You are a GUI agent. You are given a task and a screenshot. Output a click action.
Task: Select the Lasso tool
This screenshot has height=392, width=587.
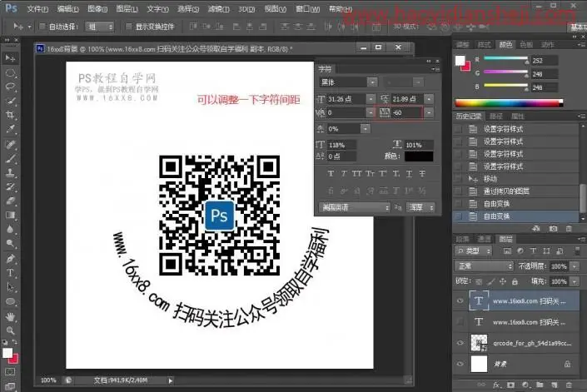[10, 87]
